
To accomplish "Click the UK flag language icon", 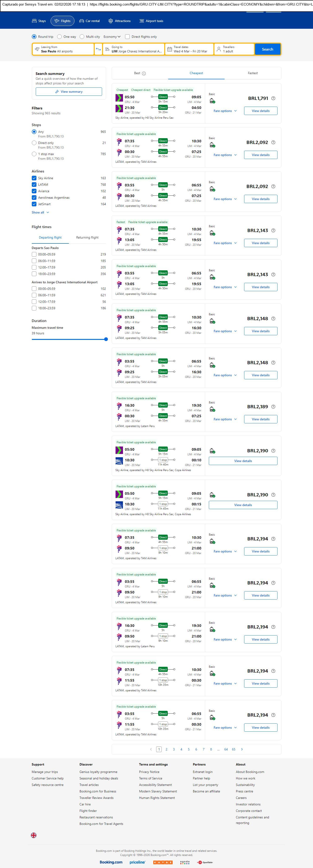I will (x=34, y=835).
